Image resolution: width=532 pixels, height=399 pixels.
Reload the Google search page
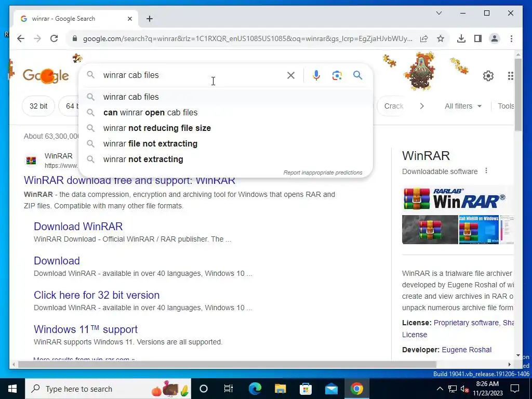pyautogui.click(x=54, y=38)
